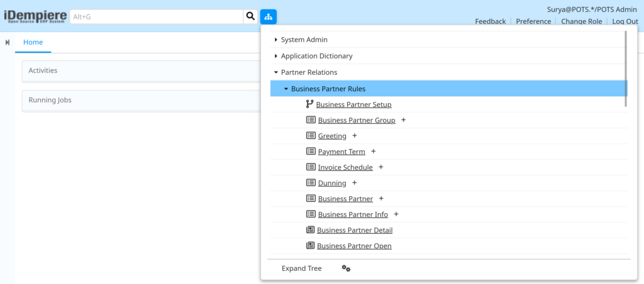The width and height of the screenshot is (644, 284).
Task: Click plus to create new Greeting
Action: click(355, 136)
